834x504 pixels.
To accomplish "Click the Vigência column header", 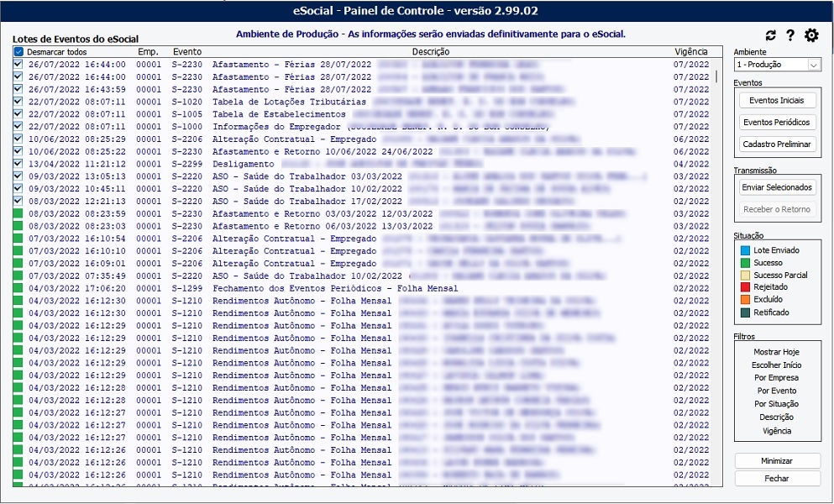I will tap(690, 52).
